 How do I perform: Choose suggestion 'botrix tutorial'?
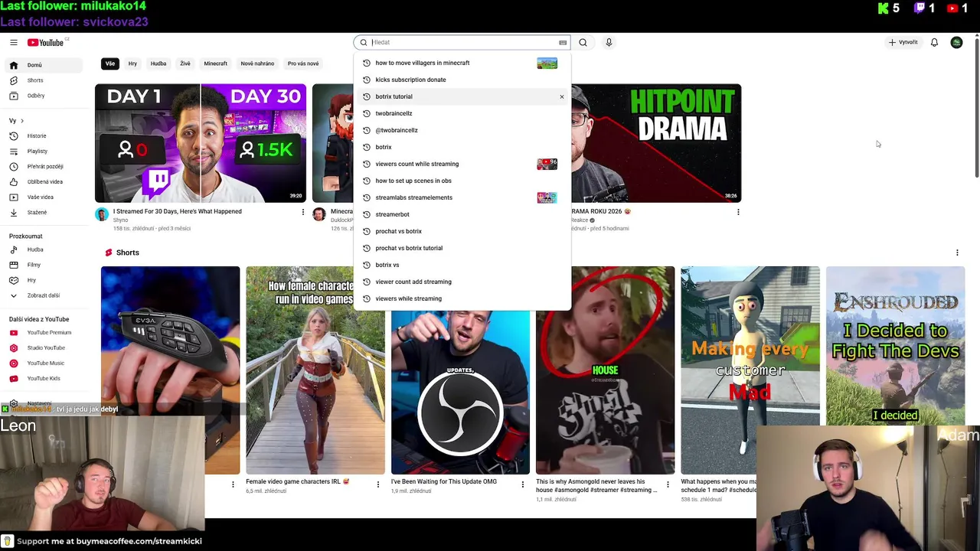click(x=462, y=97)
